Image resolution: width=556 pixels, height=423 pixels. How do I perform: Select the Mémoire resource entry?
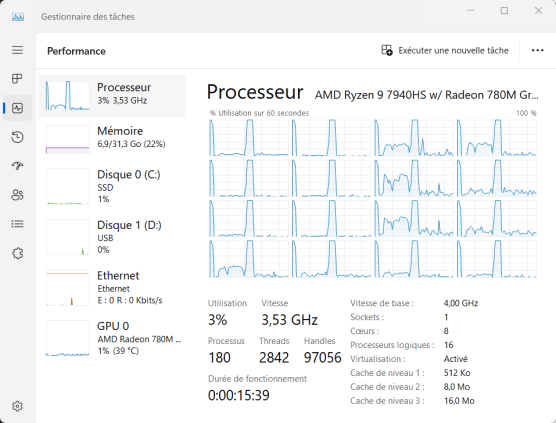click(x=112, y=139)
